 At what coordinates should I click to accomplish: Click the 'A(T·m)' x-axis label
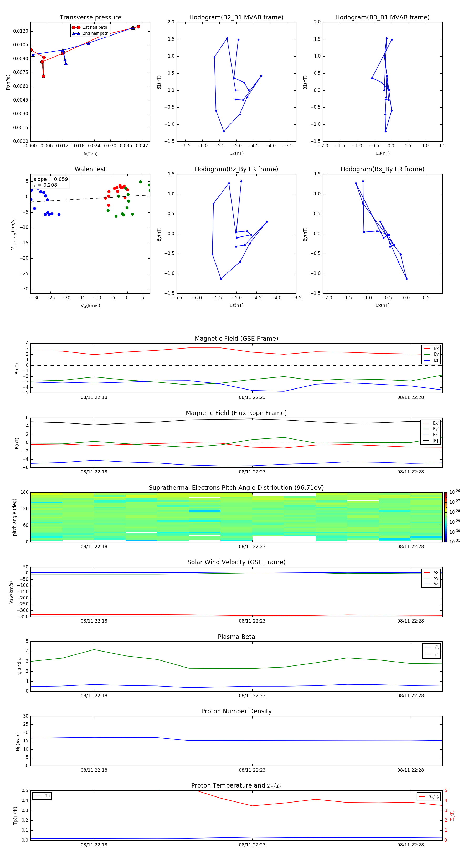click(90, 154)
